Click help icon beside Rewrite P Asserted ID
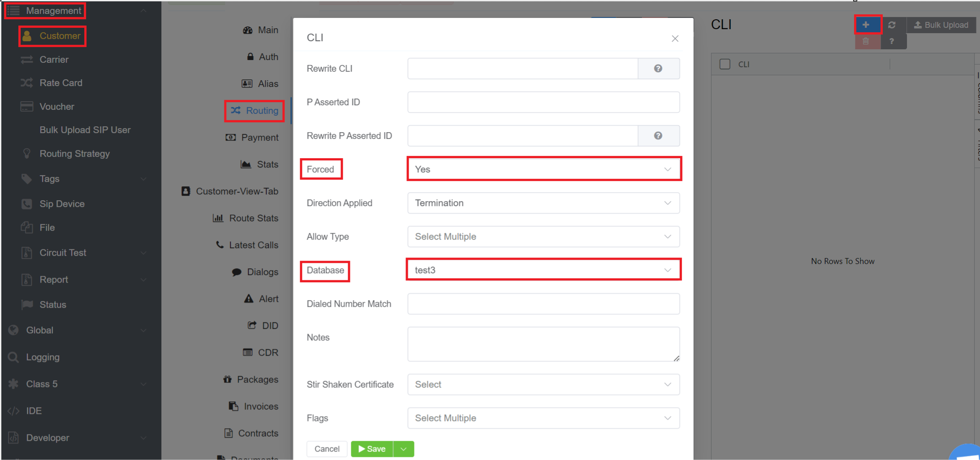Screen dimensions: 980x460 [658, 136]
